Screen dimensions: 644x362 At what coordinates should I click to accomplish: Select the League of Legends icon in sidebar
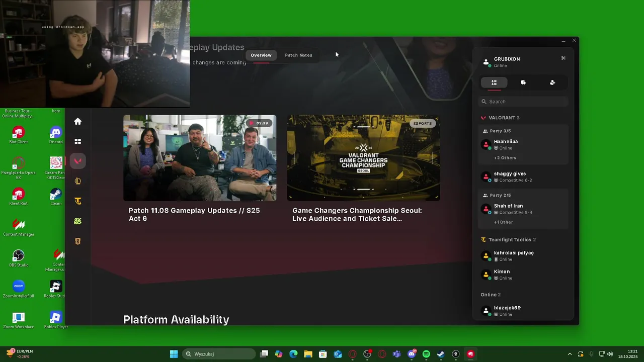[77, 181]
